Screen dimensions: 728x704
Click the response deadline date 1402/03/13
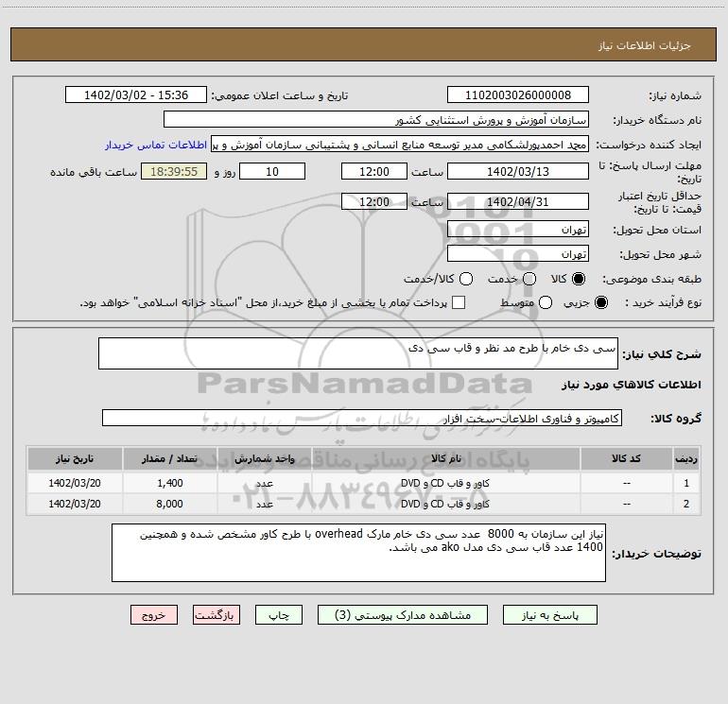pos(518,171)
